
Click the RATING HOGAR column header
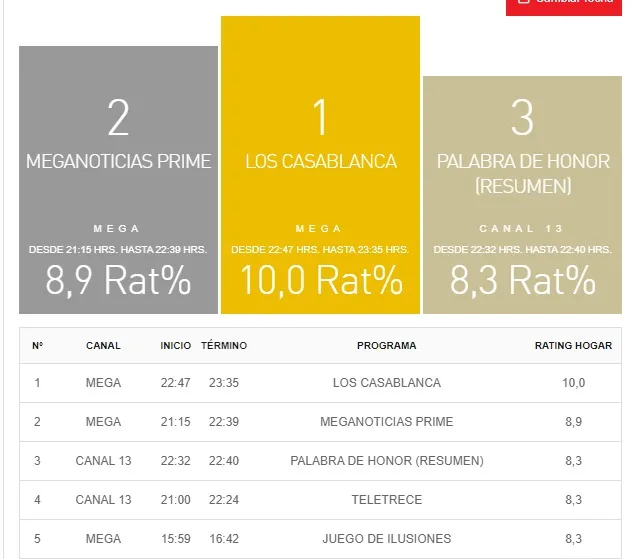[574, 345]
